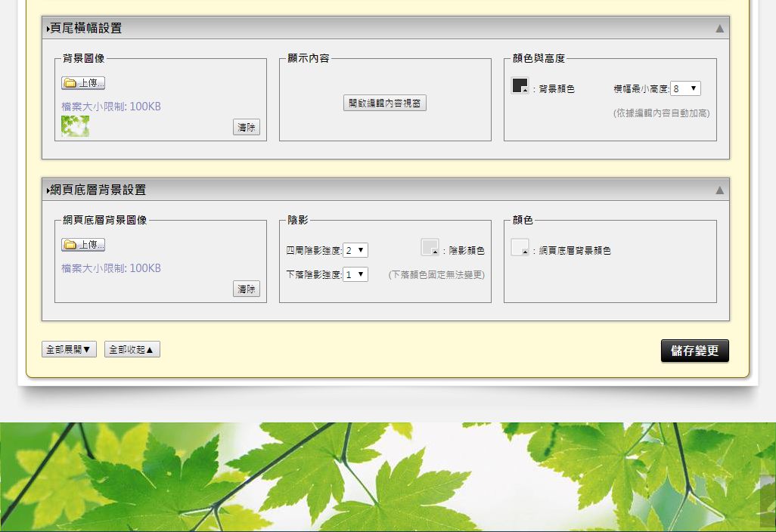Collapse 網頁底層背景設置 using its right-side triangle

click(719, 190)
